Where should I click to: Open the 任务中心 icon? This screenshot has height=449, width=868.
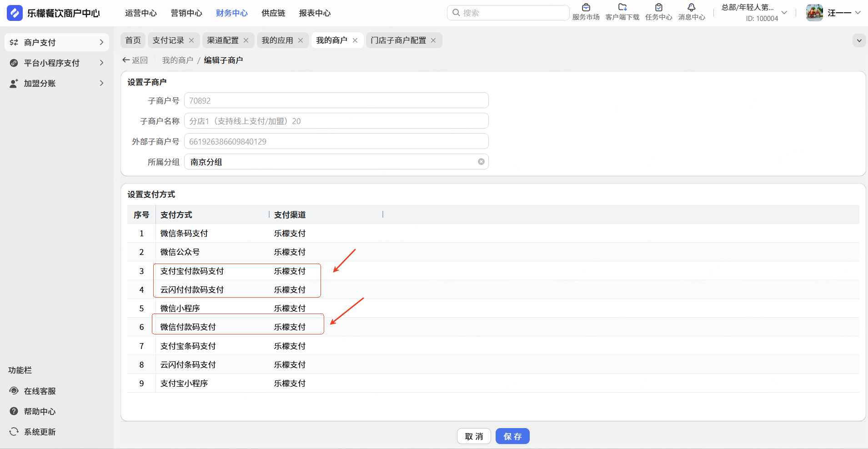pyautogui.click(x=659, y=7)
